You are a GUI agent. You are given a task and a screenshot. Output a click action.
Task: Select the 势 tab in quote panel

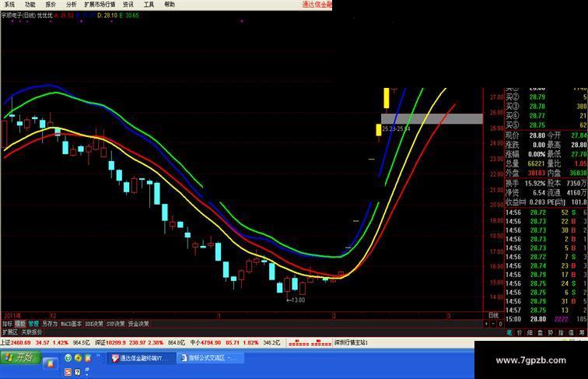(550, 332)
